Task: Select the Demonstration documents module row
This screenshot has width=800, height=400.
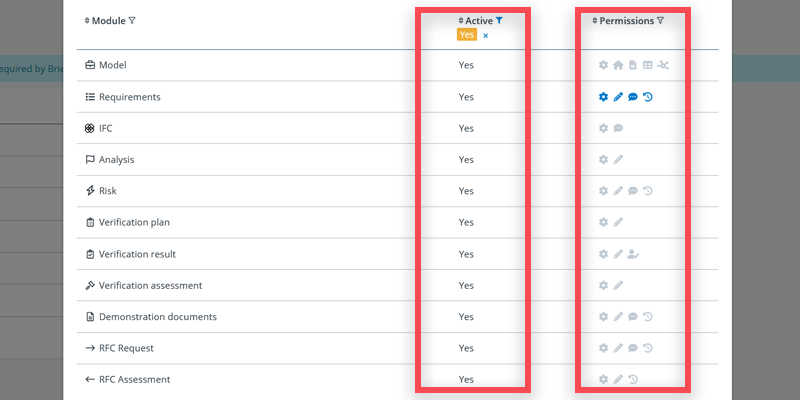Action: coord(157,317)
